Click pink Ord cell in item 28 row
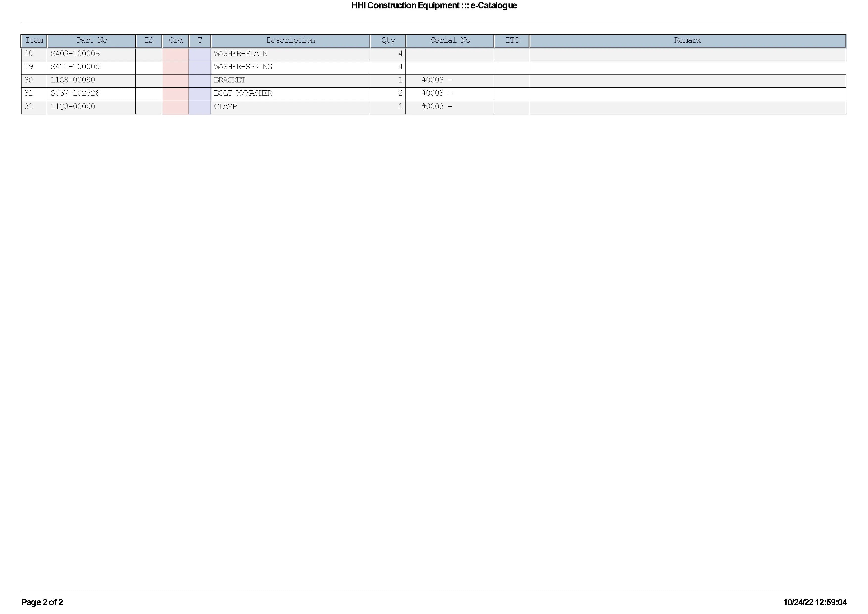This screenshot has height=614, width=868. 175,54
